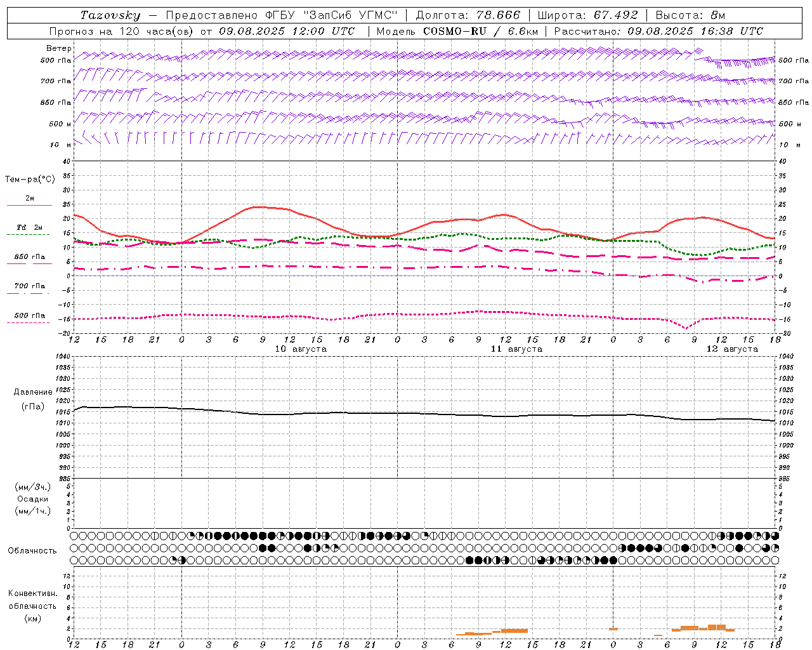812x650 pixels.
Task: Click the 'Рассчитано: 09.08.2025 16:38 UTC' timestamp
Action: [658, 31]
